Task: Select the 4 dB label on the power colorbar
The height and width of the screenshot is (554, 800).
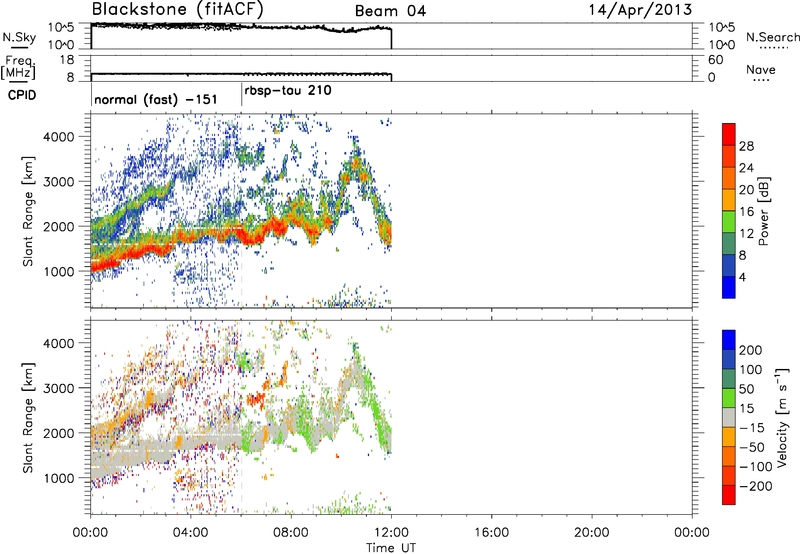Action: click(742, 277)
